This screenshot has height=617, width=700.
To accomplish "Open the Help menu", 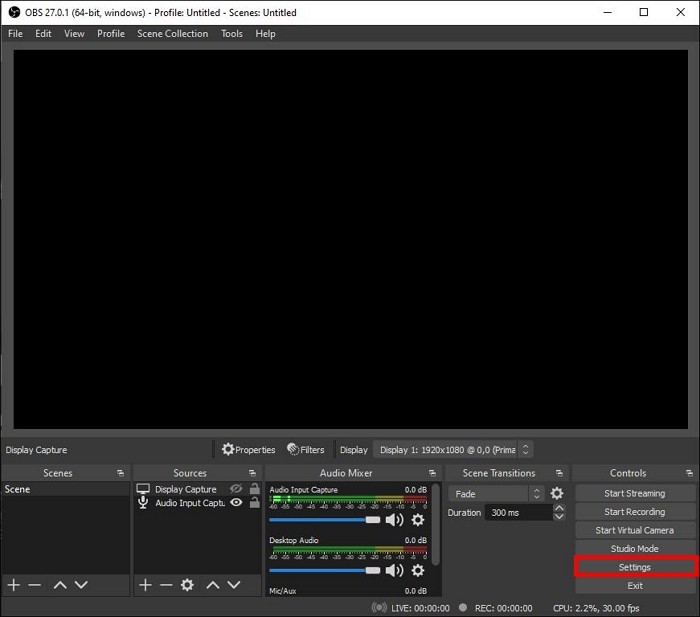I will click(x=265, y=33).
